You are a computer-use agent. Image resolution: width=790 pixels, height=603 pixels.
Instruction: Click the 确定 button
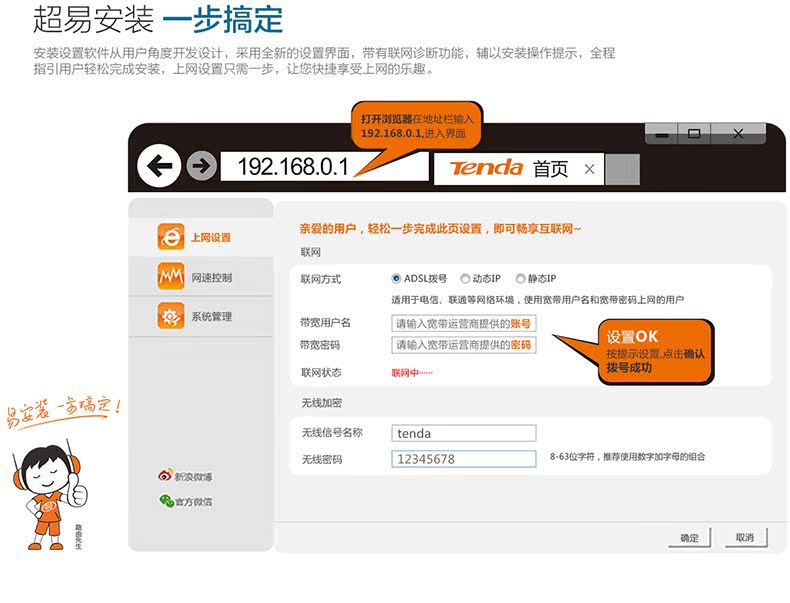click(x=690, y=538)
